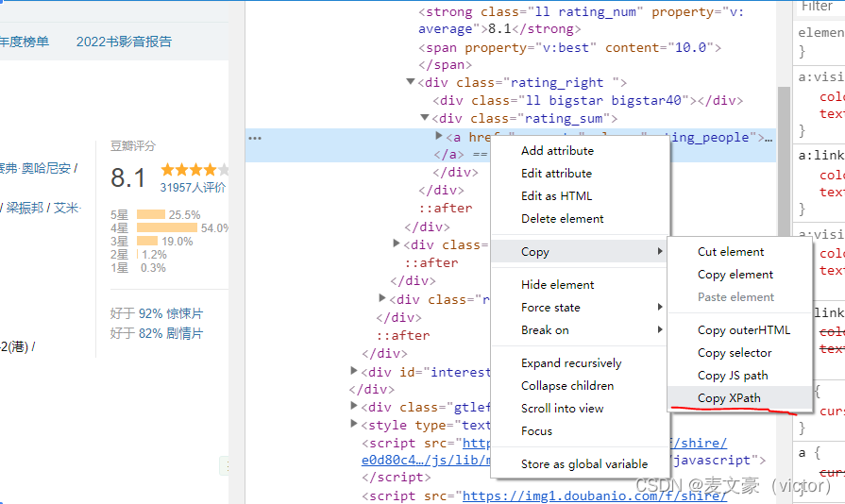Click the star rating icons beside 8.1

click(x=194, y=170)
